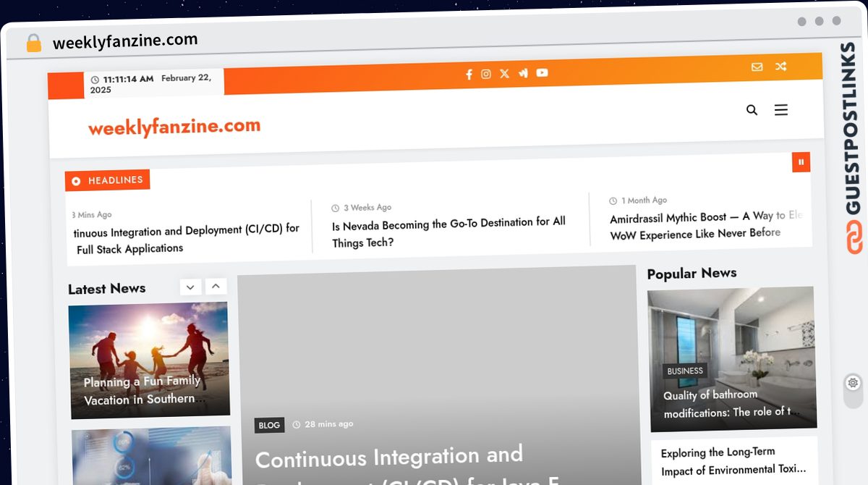Click the BLOG category tag
This screenshot has width=868, height=485.
[x=269, y=426]
